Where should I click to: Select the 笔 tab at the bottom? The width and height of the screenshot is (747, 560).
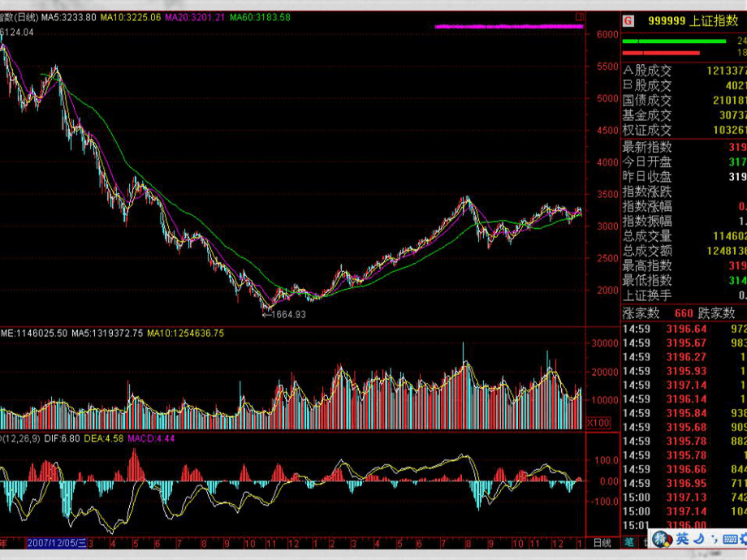point(629,542)
